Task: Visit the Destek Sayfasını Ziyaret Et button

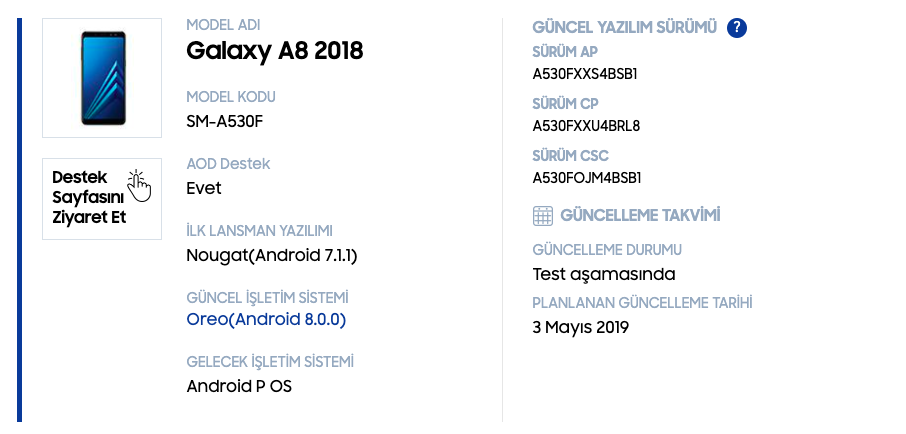Action: pos(102,199)
